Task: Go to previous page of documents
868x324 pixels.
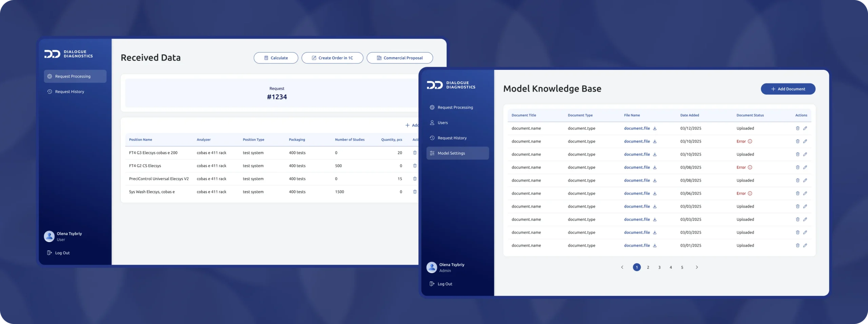Action: [622, 267]
